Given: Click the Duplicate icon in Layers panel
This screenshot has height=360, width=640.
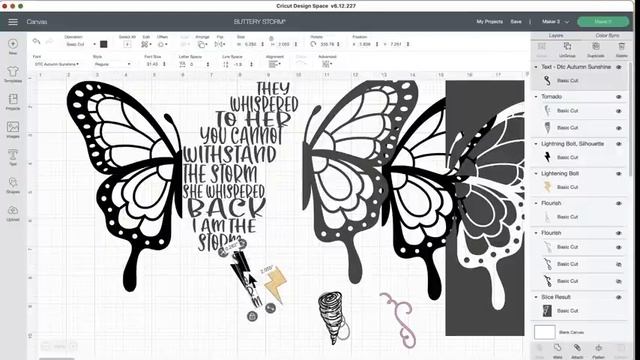Looking at the screenshot, I should coord(596,47).
